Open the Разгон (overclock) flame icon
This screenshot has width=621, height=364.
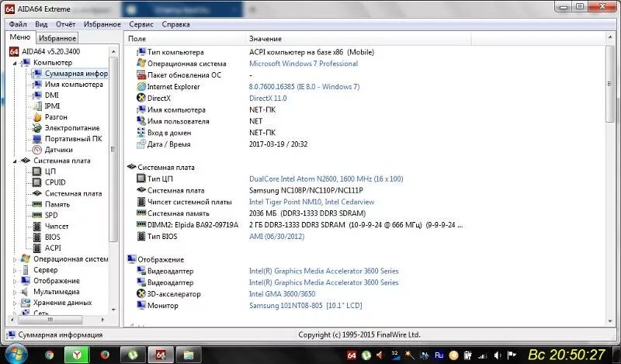pyautogui.click(x=37, y=117)
